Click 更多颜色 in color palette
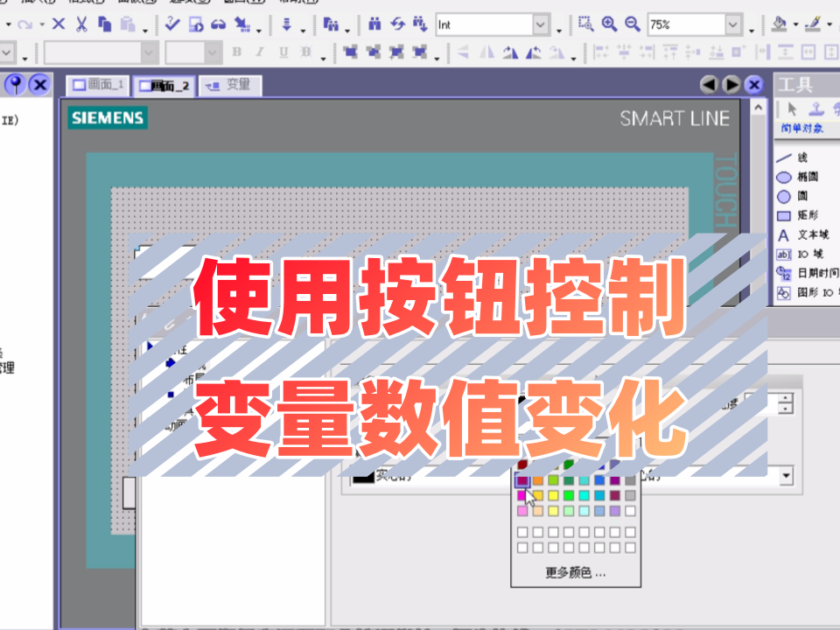 [576, 572]
